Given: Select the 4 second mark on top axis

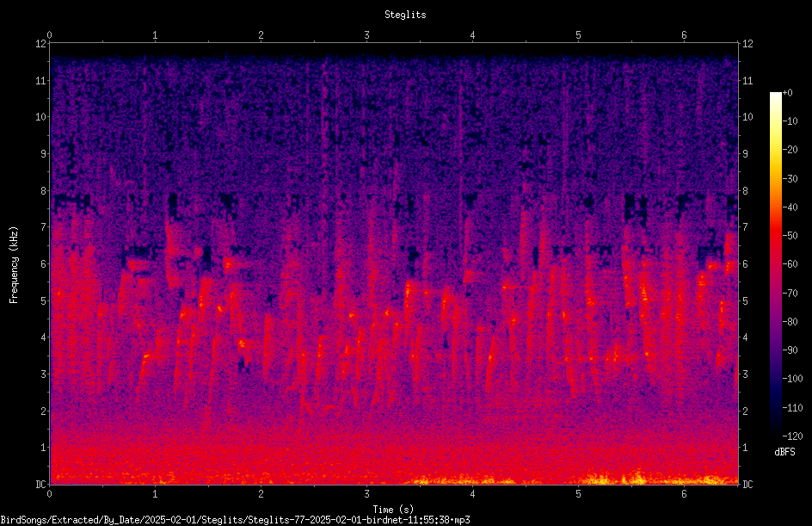Looking at the screenshot, I should (472, 35).
